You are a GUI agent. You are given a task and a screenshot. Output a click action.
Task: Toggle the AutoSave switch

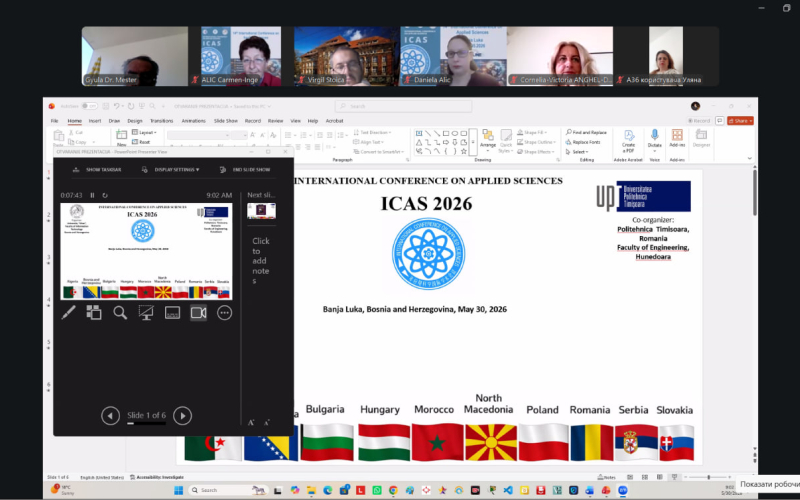pyautogui.click(x=89, y=106)
